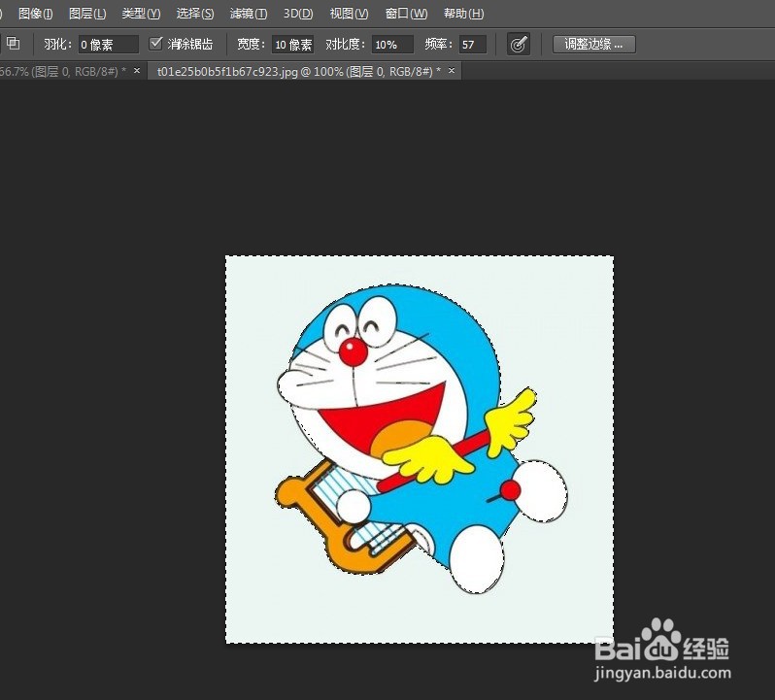Viewport: 775px width, 700px height.
Task: Open the 视图(V) menu
Action: click(349, 14)
